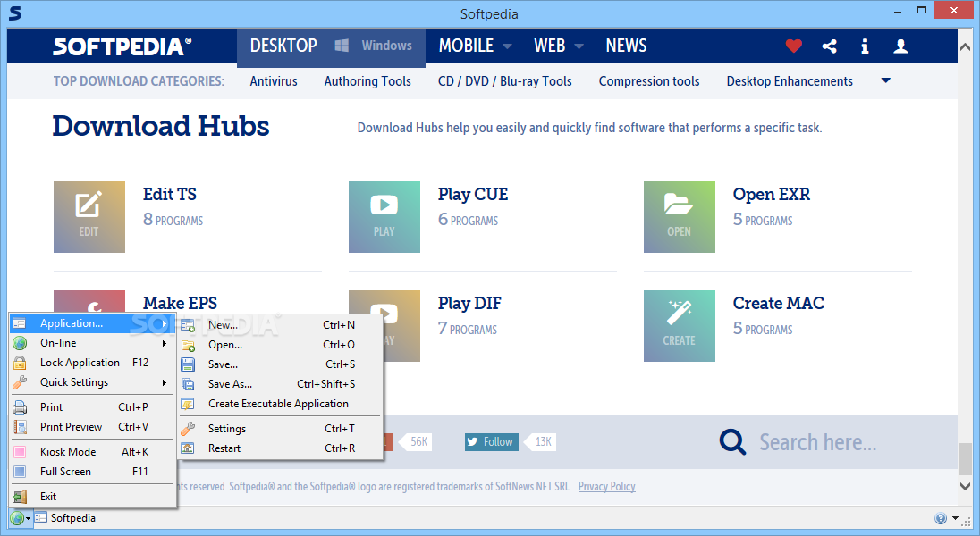Select New from Application submenu

click(280, 325)
